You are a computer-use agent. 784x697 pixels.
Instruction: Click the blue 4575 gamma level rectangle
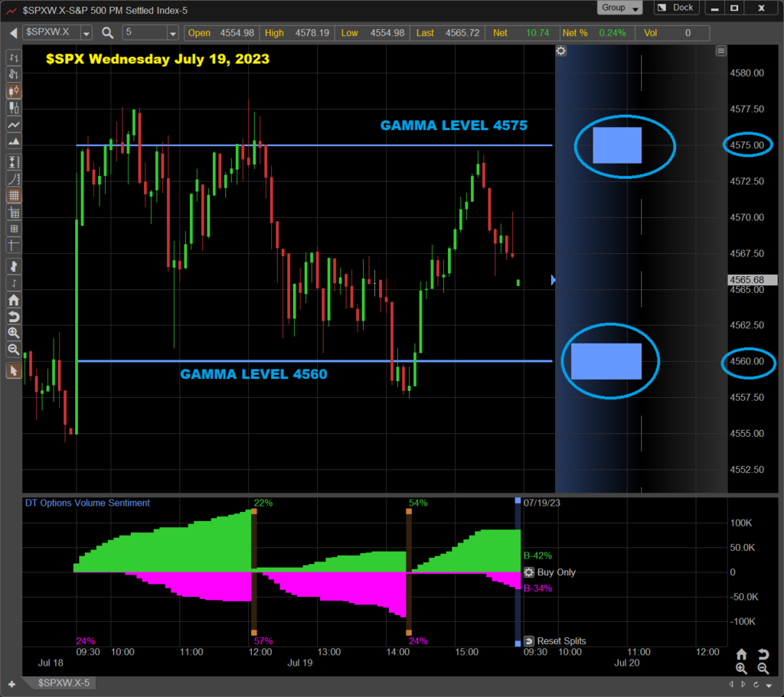click(x=617, y=145)
